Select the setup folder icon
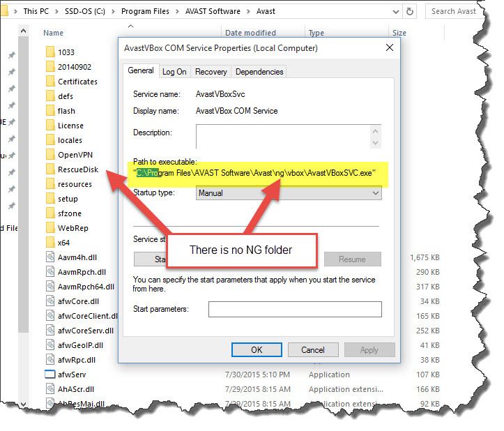Image resolution: width=504 pixels, height=431 pixels. [x=50, y=199]
